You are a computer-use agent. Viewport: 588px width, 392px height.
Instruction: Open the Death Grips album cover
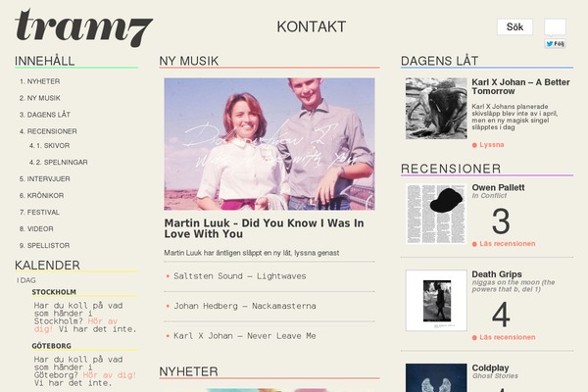pos(436,301)
